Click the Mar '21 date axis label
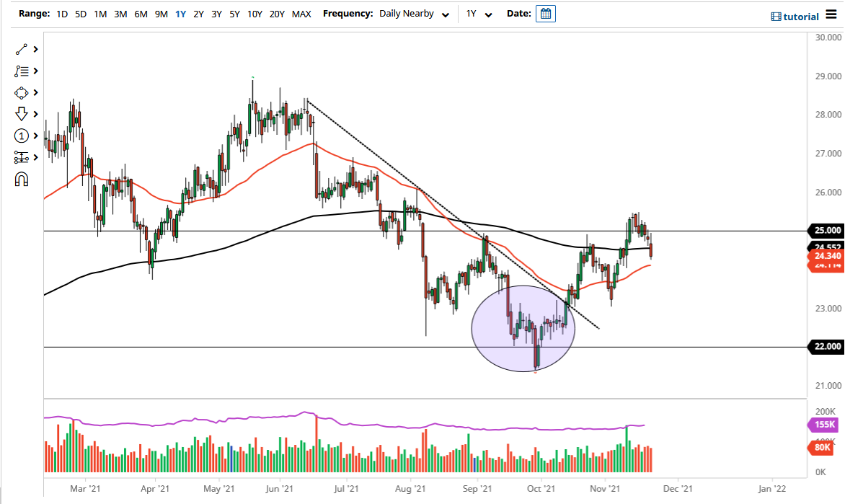 tap(85, 488)
